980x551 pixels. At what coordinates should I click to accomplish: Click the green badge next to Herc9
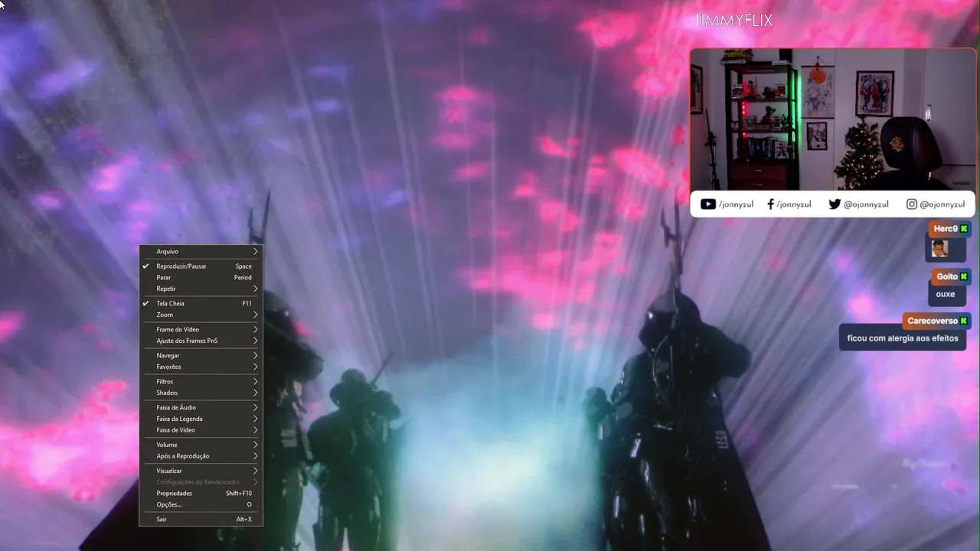click(x=964, y=229)
